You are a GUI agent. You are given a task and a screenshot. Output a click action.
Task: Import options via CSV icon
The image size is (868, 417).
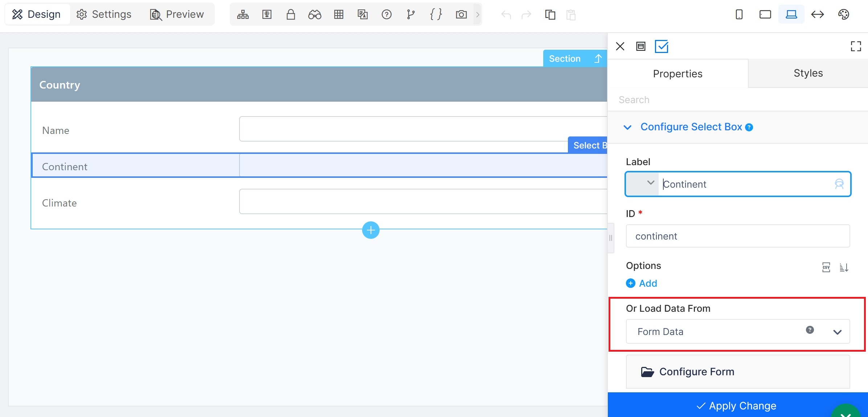(x=826, y=267)
